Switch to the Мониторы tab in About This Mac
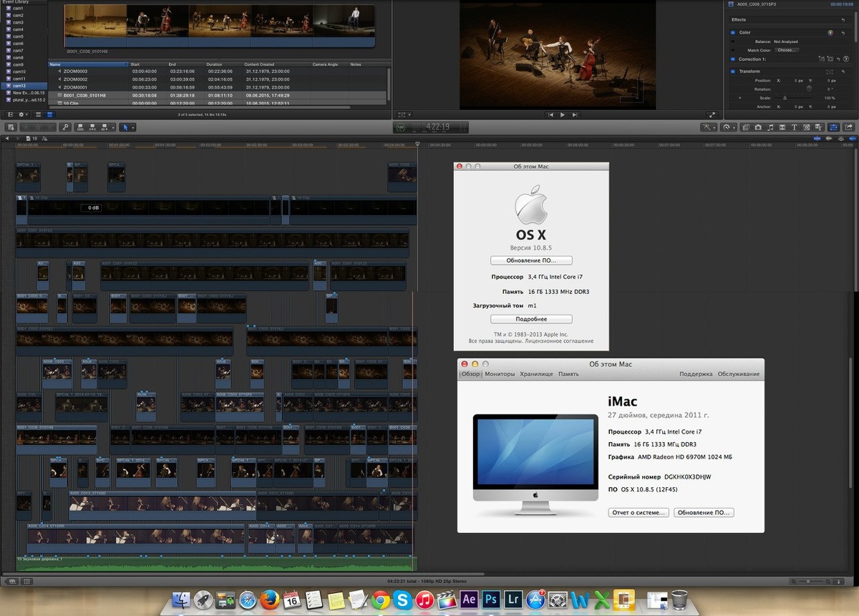This screenshot has width=859, height=616. pos(500,373)
